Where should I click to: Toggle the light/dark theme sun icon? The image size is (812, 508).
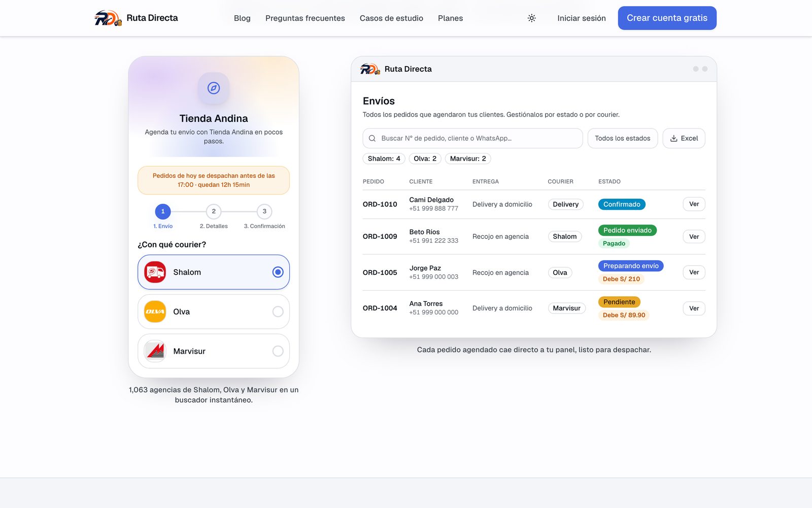pos(531,18)
